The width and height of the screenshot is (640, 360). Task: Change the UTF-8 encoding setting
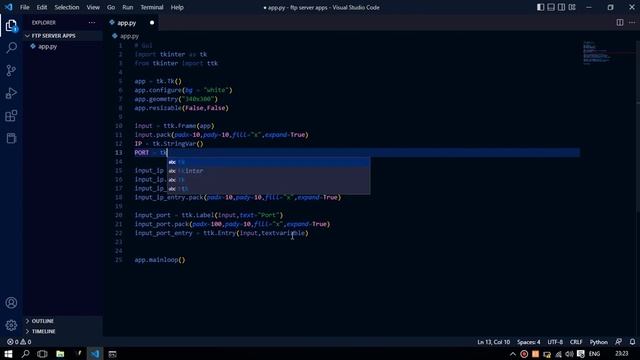click(555, 342)
